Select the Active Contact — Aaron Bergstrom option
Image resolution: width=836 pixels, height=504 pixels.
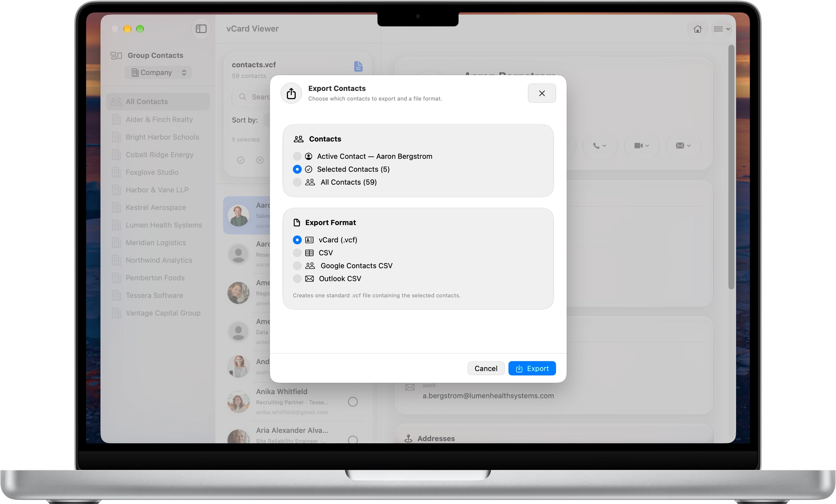coord(363,156)
